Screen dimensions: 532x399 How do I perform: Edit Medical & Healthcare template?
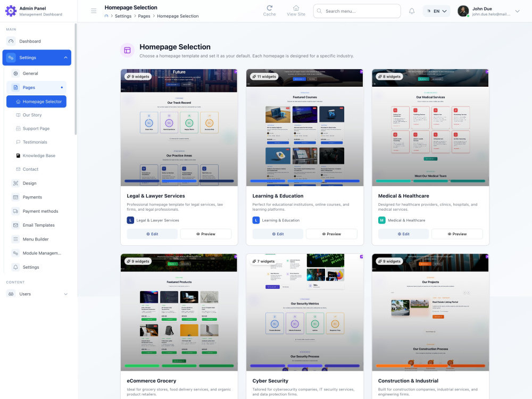(403, 234)
